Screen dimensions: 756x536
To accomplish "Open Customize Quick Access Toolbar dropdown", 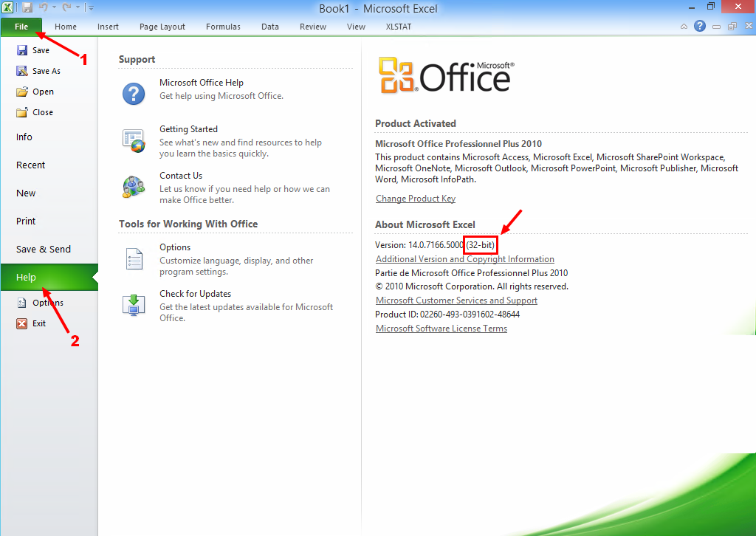I will (x=91, y=8).
